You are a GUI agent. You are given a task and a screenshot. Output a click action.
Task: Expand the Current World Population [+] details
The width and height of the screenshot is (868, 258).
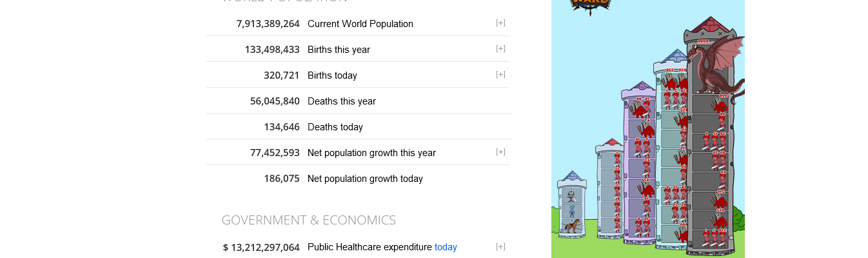click(x=500, y=23)
